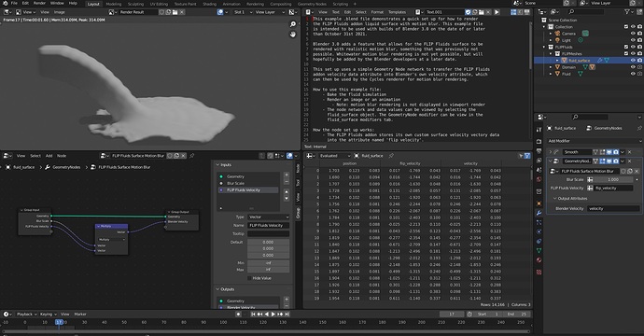The width and height of the screenshot is (644, 336).
Task: Toggle viewport visibility of Camera
Action: [x=633, y=34]
